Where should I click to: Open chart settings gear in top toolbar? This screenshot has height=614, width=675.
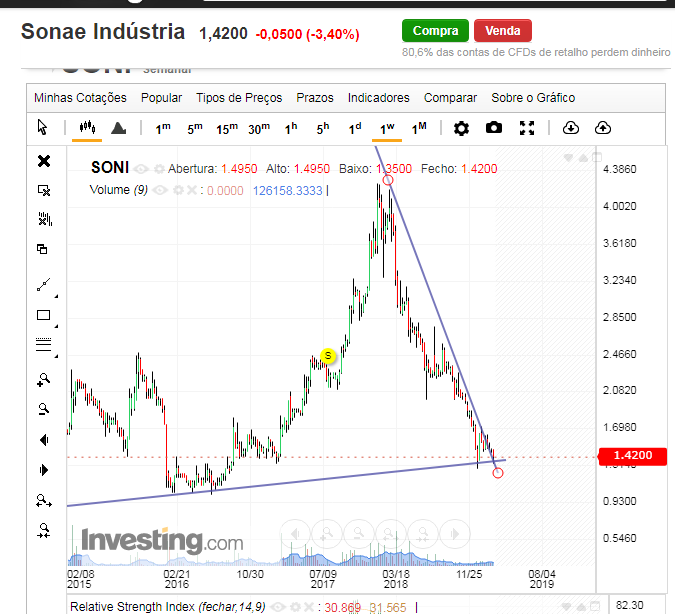pos(461,128)
